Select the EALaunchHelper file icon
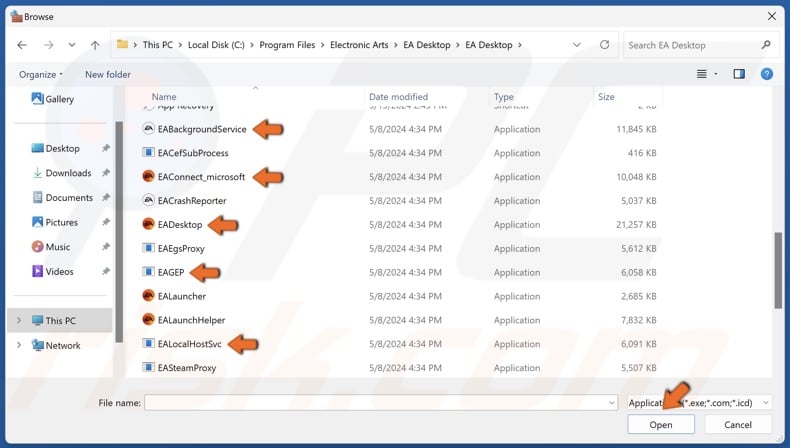The image size is (790, 448). point(148,320)
